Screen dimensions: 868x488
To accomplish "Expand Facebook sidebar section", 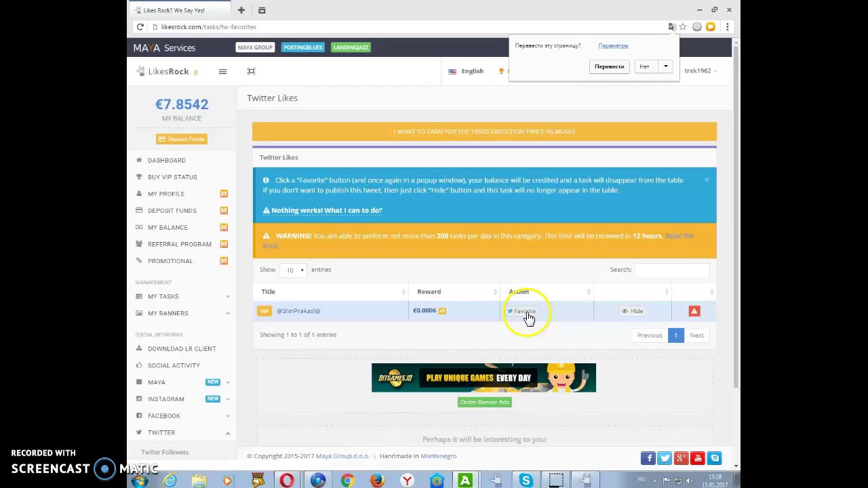I will pyautogui.click(x=183, y=415).
